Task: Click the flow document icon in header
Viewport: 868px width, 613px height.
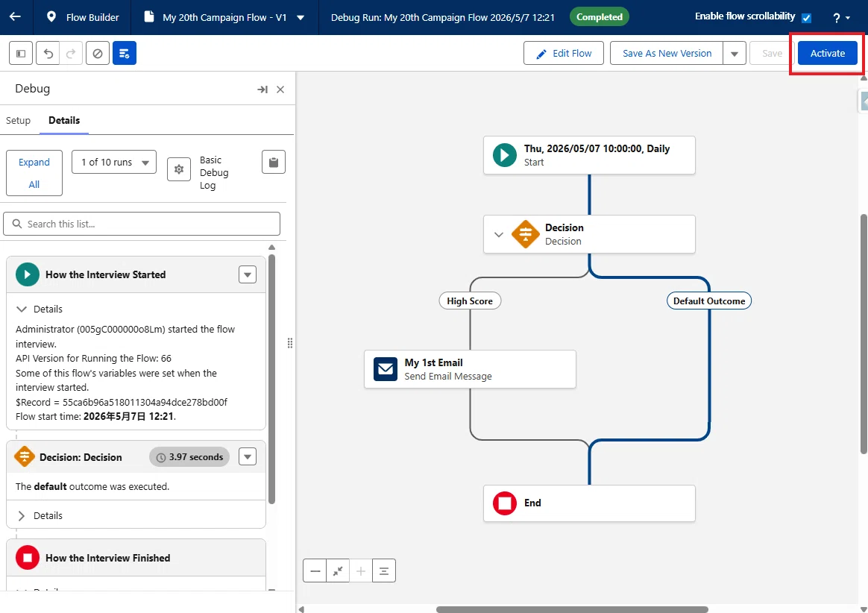Action: tap(148, 16)
